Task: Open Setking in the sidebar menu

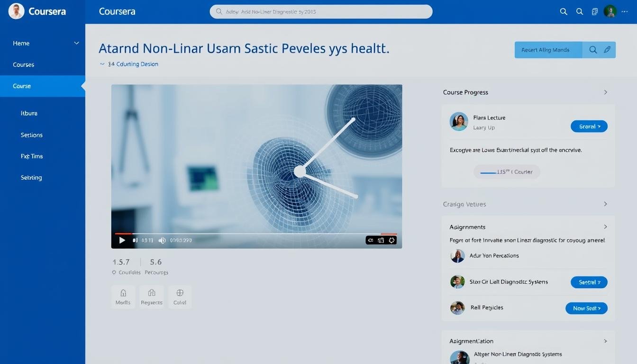Action: tap(31, 178)
